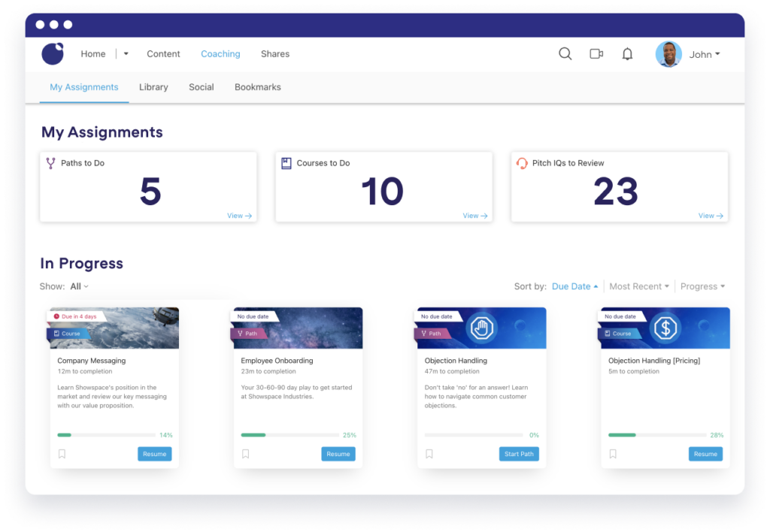Screen dimensions: 770x532
Task: Bookmark the Employee Onboarding path
Action: point(246,453)
